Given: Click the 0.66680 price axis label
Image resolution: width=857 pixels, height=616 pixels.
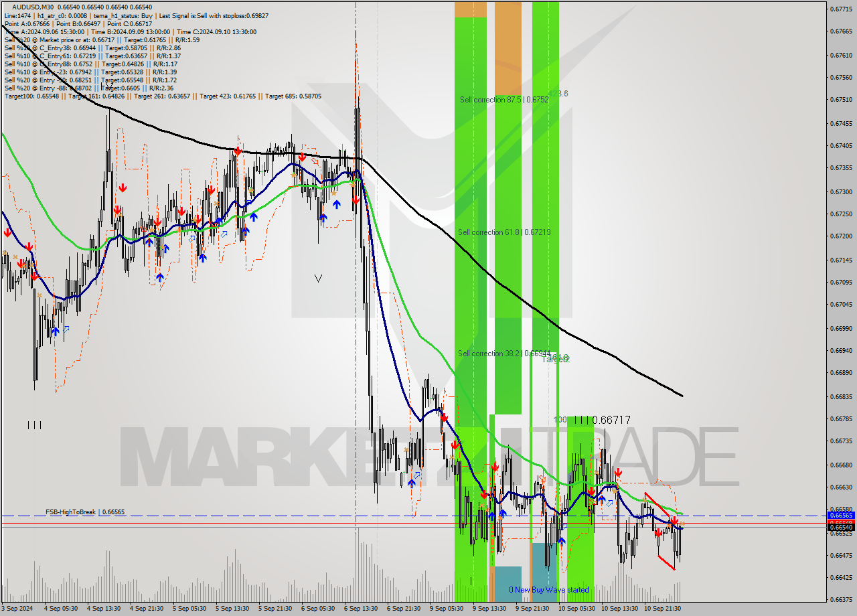Looking at the screenshot, I should (841, 465).
